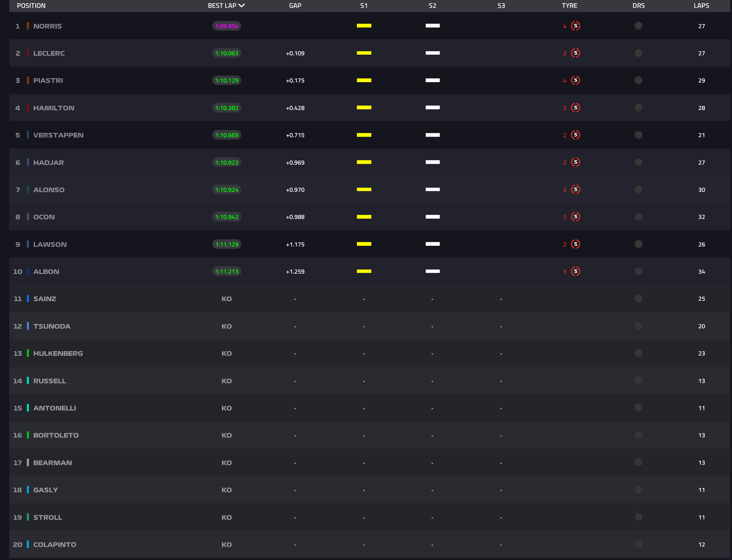Click the gap value +0.715
This screenshot has width=732, height=560.
click(x=295, y=135)
